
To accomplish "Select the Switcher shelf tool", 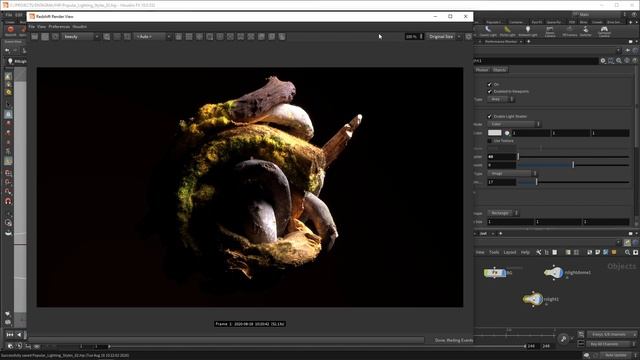I will 586,31.
